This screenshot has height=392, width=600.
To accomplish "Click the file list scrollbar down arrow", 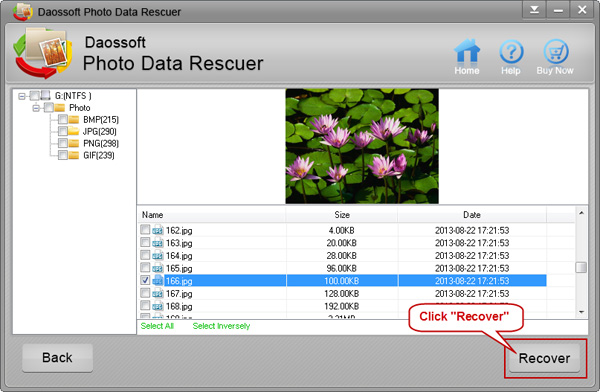I will tap(581, 312).
